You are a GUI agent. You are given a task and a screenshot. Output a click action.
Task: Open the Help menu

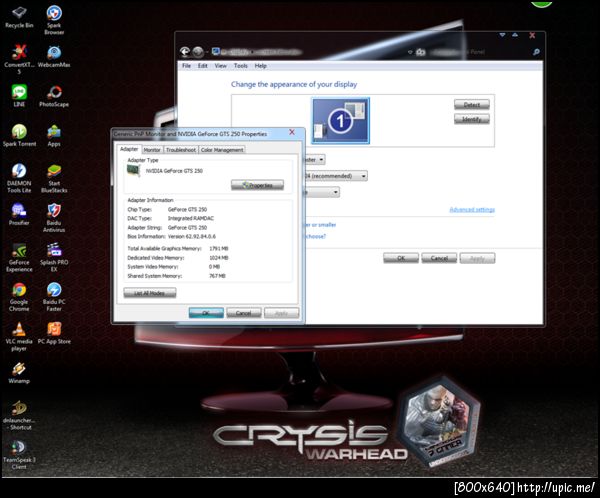[261, 66]
